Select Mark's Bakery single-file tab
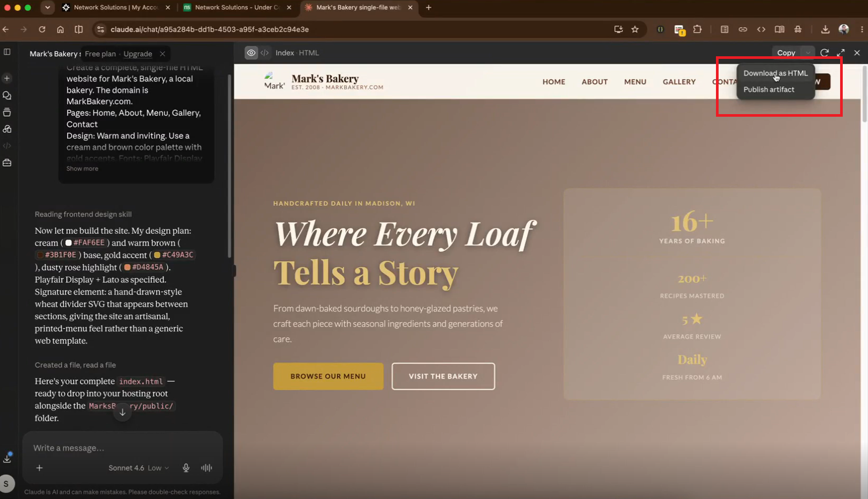 tap(359, 7)
